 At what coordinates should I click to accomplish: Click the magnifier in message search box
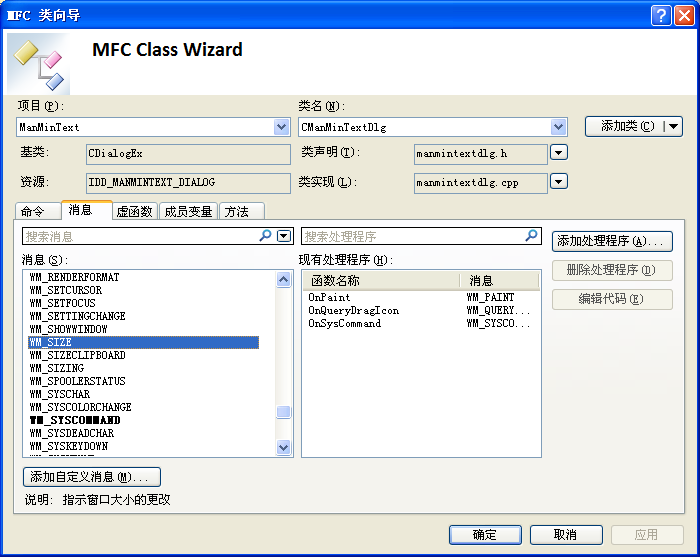point(265,235)
